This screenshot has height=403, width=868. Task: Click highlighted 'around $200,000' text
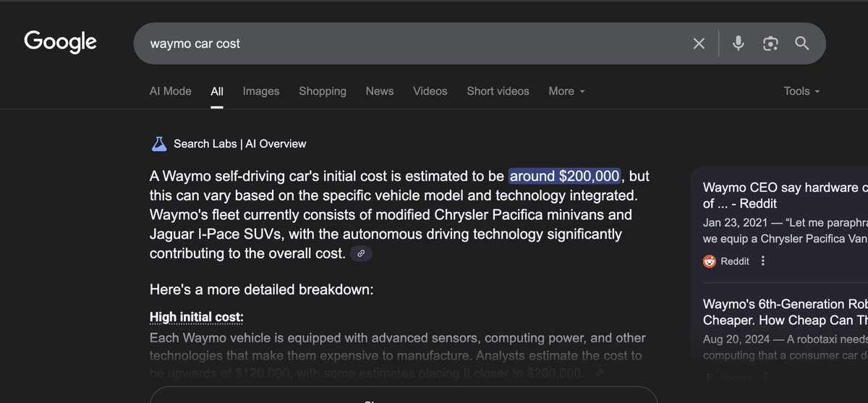tap(565, 176)
